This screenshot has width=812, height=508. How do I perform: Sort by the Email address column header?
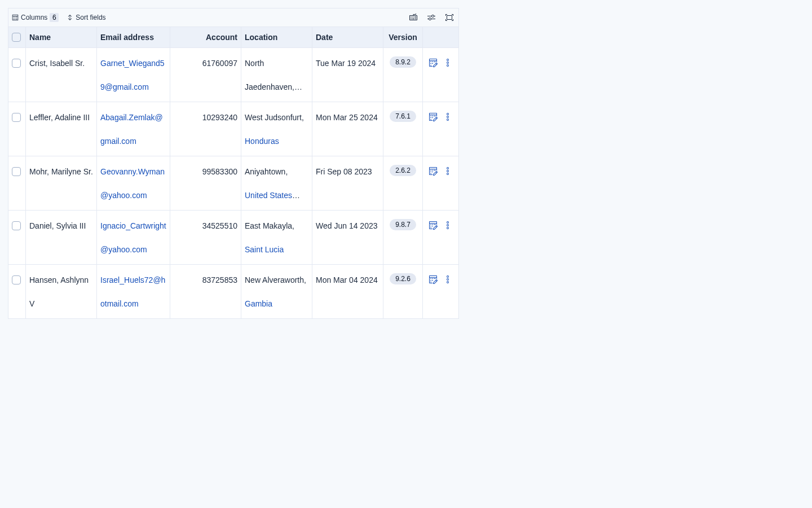133,37
